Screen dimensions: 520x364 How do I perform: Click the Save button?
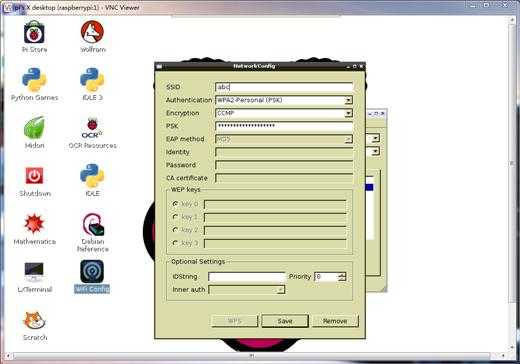285,321
